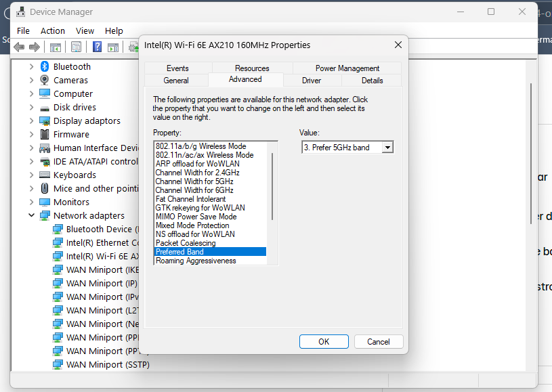The height and width of the screenshot is (392, 552).
Task: Open the Action menu
Action: [x=53, y=30]
